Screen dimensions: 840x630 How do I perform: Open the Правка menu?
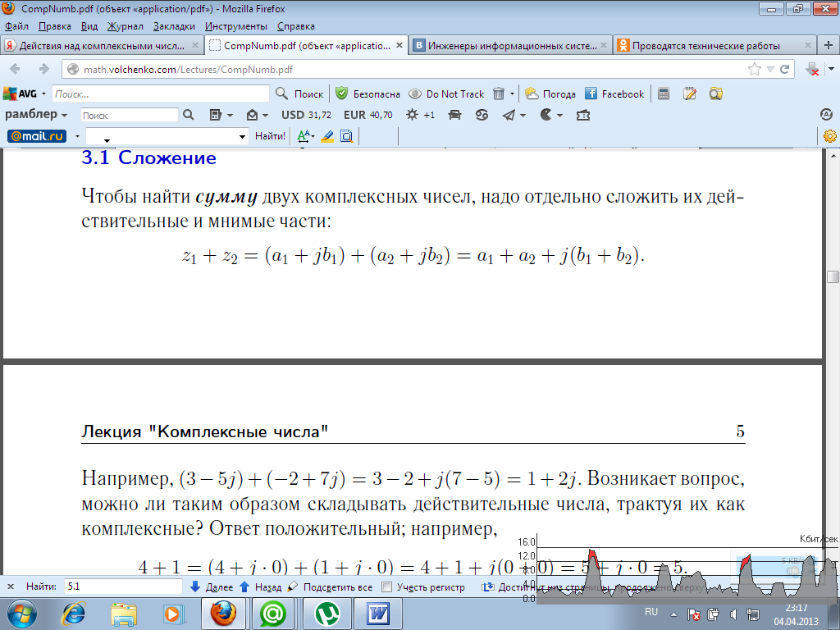[55, 26]
